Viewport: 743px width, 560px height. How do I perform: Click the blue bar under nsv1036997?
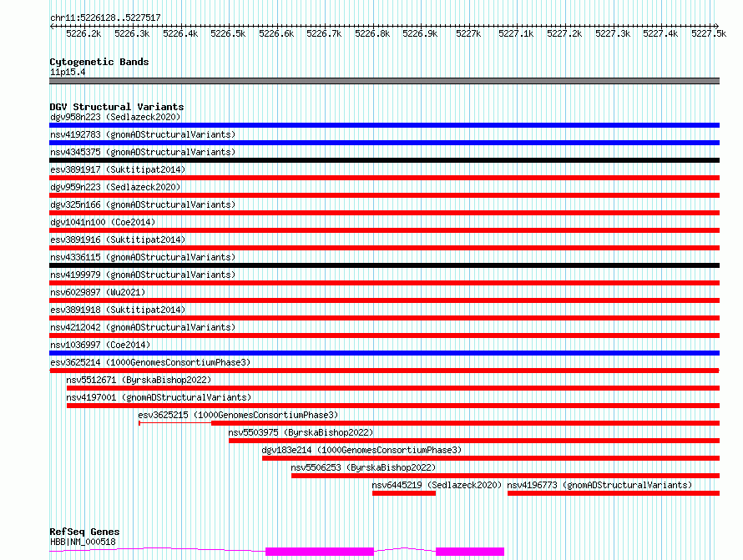(384, 353)
